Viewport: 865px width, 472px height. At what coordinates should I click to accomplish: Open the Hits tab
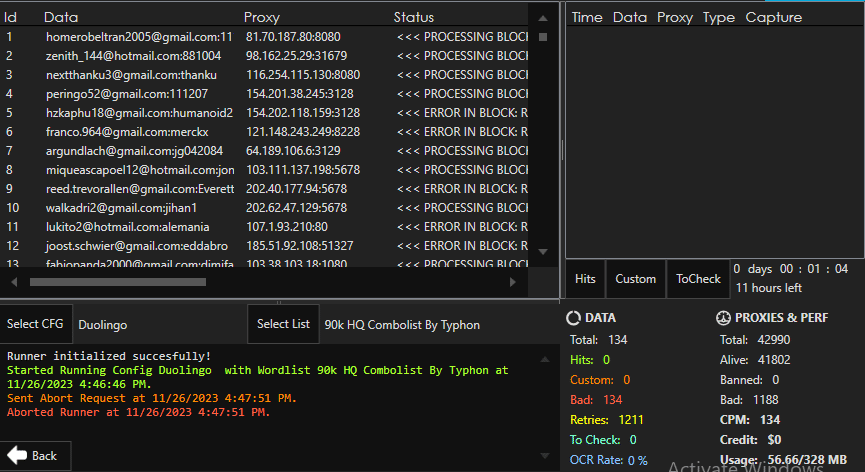585,279
